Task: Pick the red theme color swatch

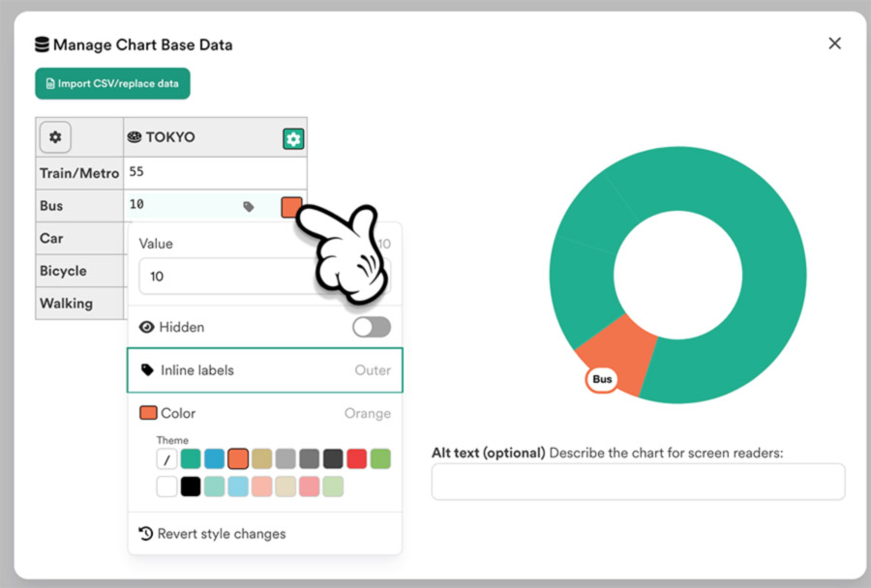Action: pyautogui.click(x=356, y=459)
